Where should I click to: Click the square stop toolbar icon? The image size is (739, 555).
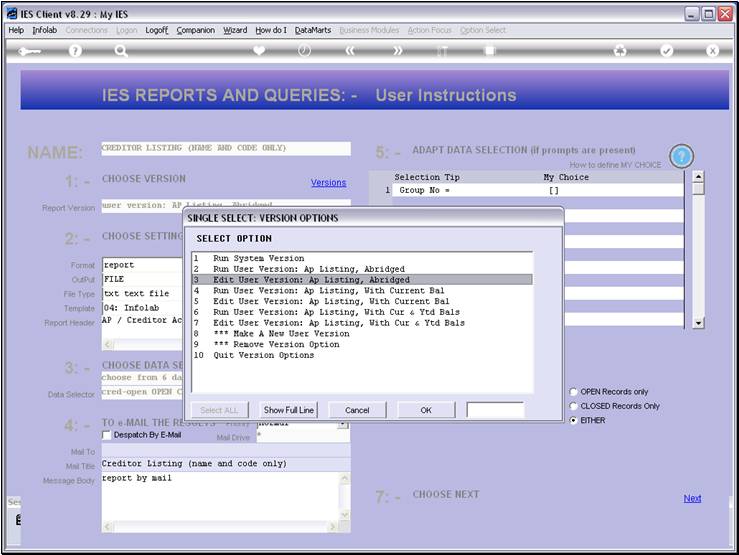coord(490,50)
